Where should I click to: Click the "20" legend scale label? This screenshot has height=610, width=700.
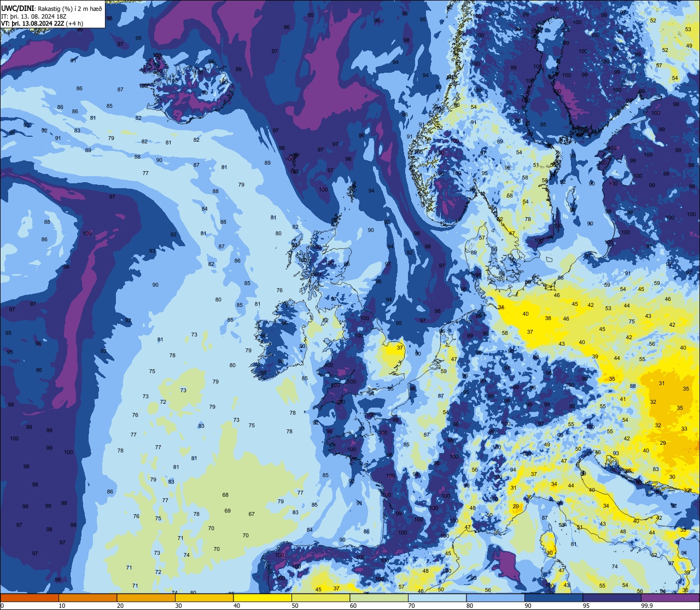tap(120, 606)
